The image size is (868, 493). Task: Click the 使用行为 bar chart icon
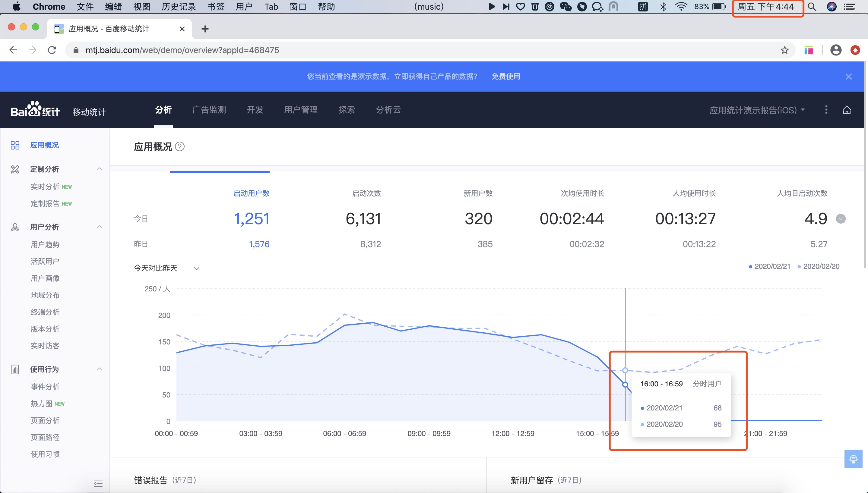coord(15,369)
